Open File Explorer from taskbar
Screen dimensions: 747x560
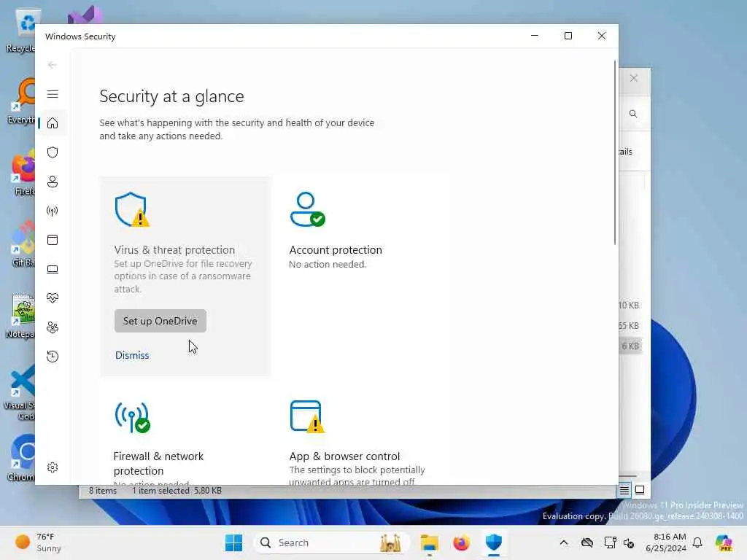click(x=429, y=542)
